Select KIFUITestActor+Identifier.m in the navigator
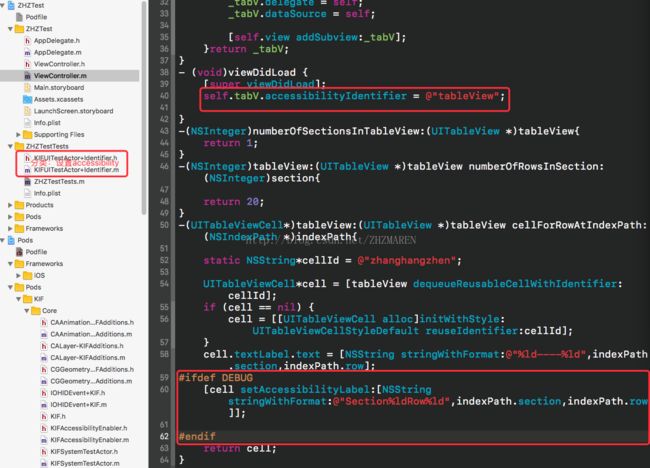Screen dimensions: 650x468 click(x=76, y=170)
